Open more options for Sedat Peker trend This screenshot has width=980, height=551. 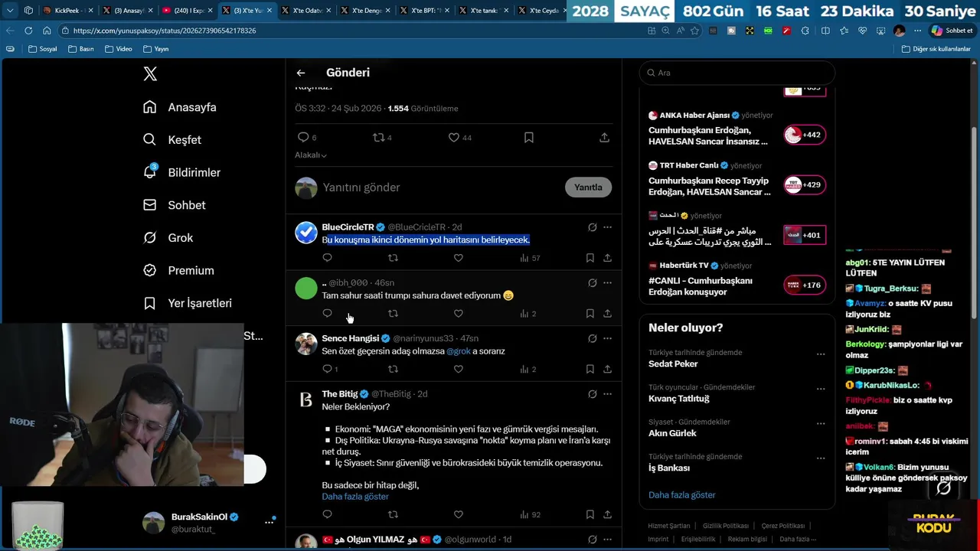pos(821,354)
